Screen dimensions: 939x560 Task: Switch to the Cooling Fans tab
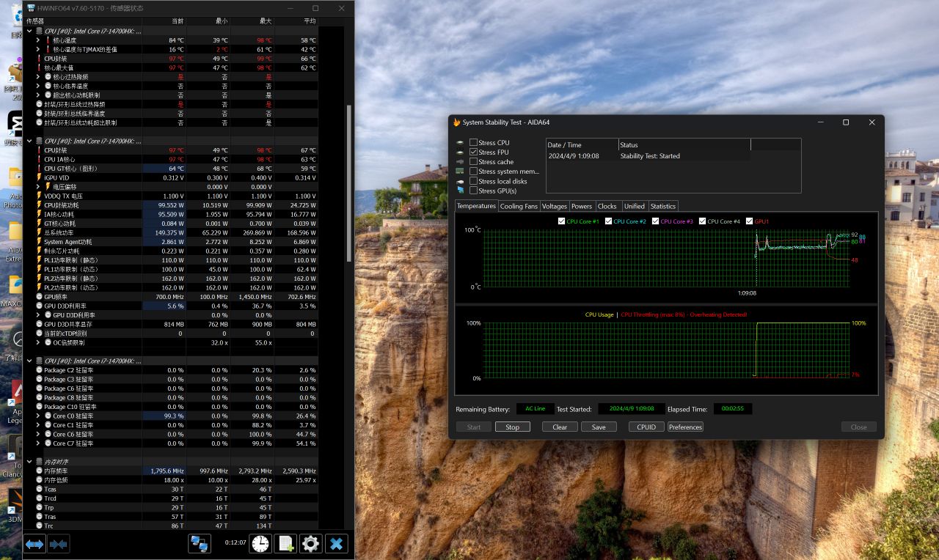click(x=519, y=206)
